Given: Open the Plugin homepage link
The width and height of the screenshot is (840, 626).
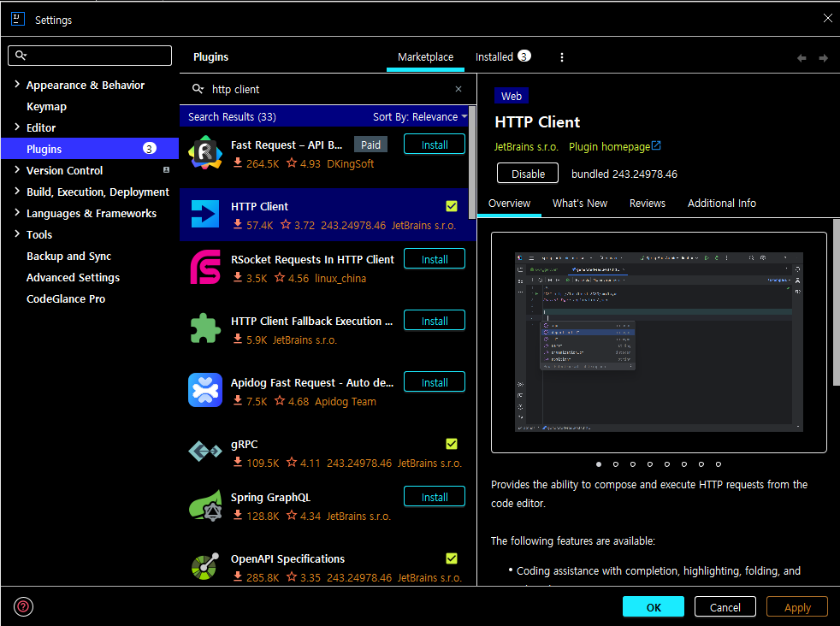Looking at the screenshot, I should (610, 147).
